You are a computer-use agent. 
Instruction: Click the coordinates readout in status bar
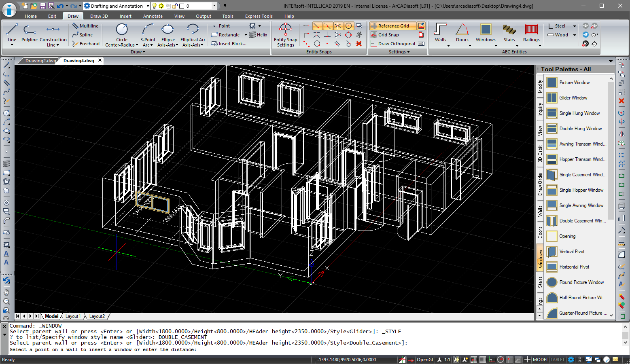click(347, 360)
